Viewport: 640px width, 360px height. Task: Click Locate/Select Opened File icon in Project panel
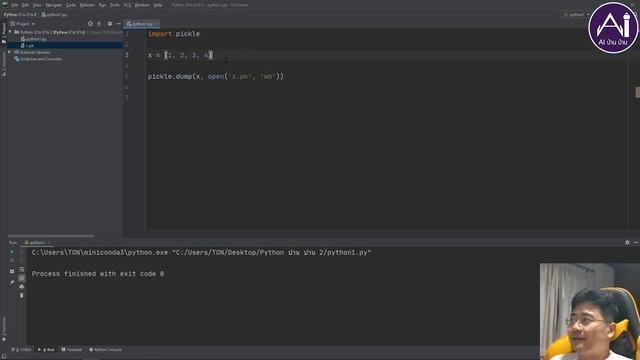(90, 24)
